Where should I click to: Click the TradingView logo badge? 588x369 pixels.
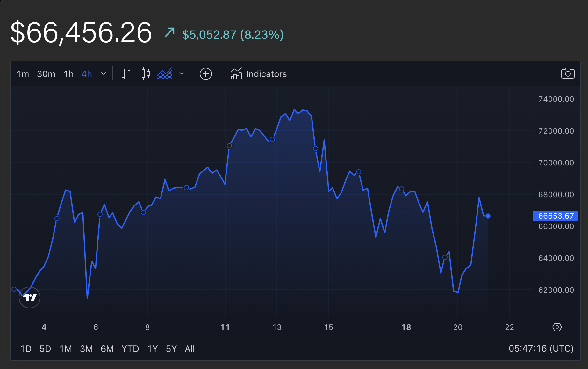click(x=30, y=297)
